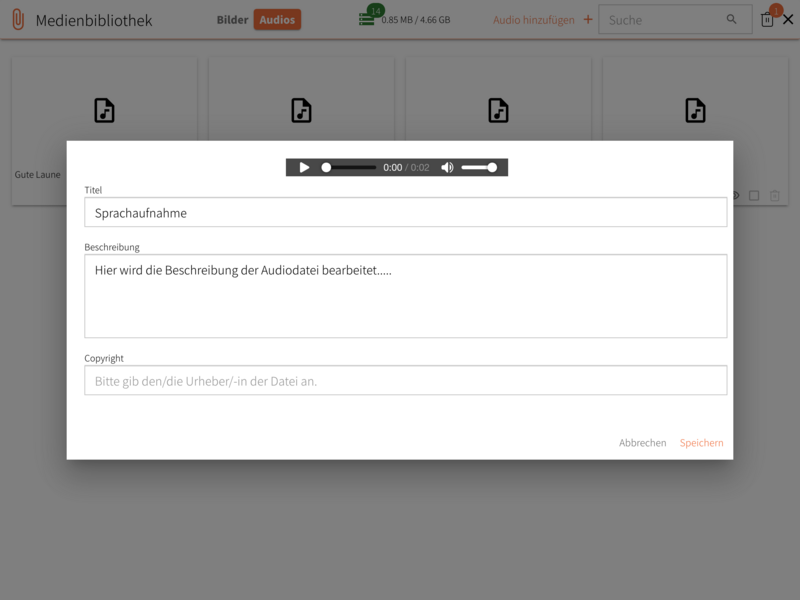Click the plus icon next to Audio hinzufügen
The height and width of the screenshot is (600, 800).
(x=588, y=20)
